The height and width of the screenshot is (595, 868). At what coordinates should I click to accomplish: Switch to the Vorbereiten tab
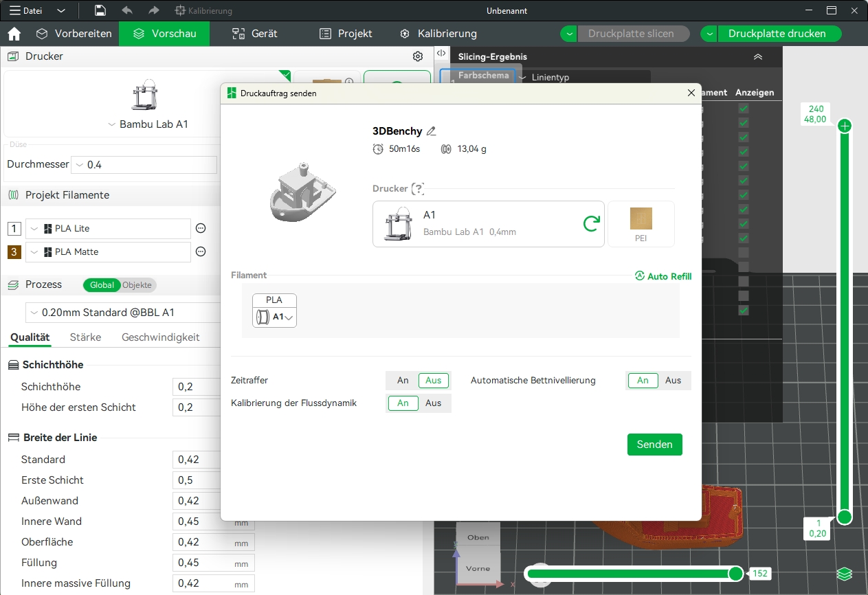74,34
